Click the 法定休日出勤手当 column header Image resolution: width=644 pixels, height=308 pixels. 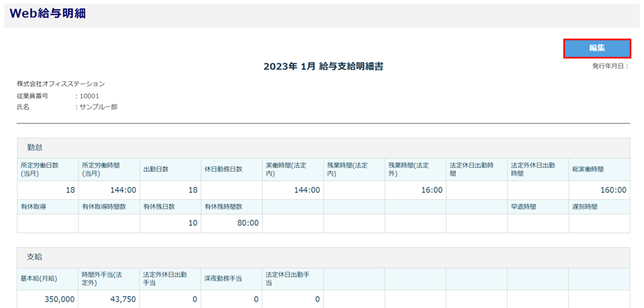point(293,279)
